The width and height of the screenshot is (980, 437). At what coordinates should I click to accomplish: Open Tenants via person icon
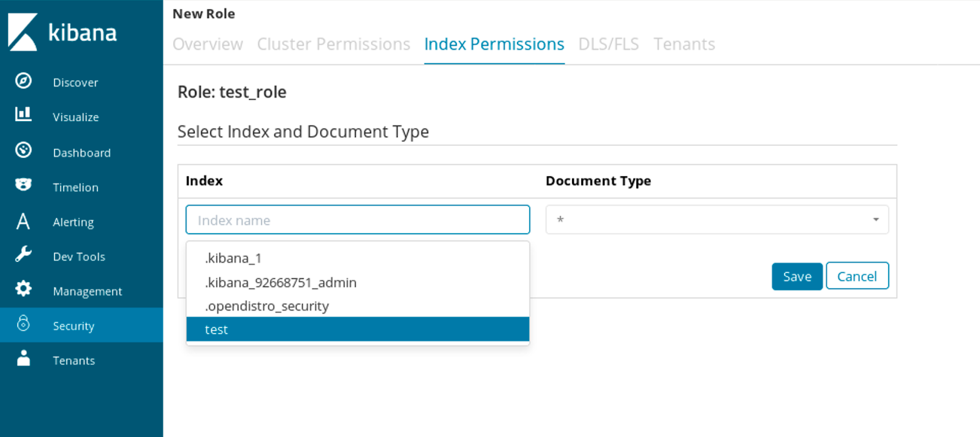click(23, 358)
